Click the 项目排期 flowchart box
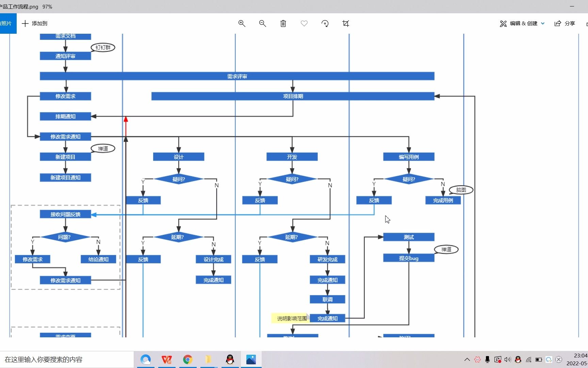This screenshot has width=588, height=368. [x=293, y=96]
